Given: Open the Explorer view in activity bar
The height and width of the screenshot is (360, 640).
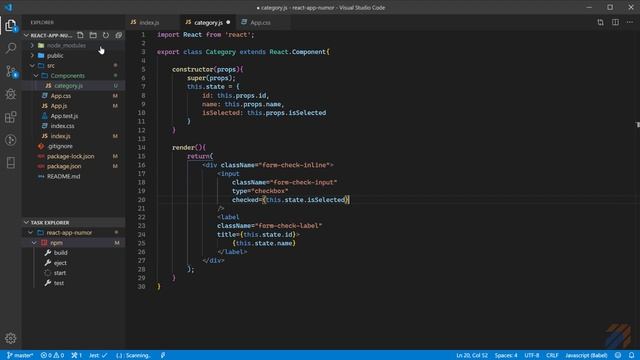Looking at the screenshot, I should point(11,26).
